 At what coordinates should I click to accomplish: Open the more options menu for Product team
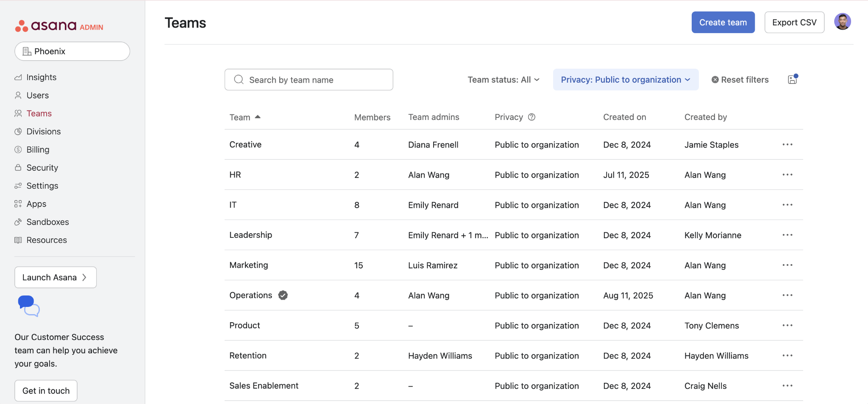[x=787, y=325]
